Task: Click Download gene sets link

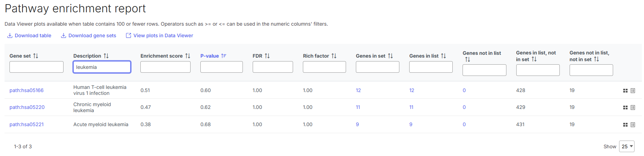Action: [x=88, y=35]
